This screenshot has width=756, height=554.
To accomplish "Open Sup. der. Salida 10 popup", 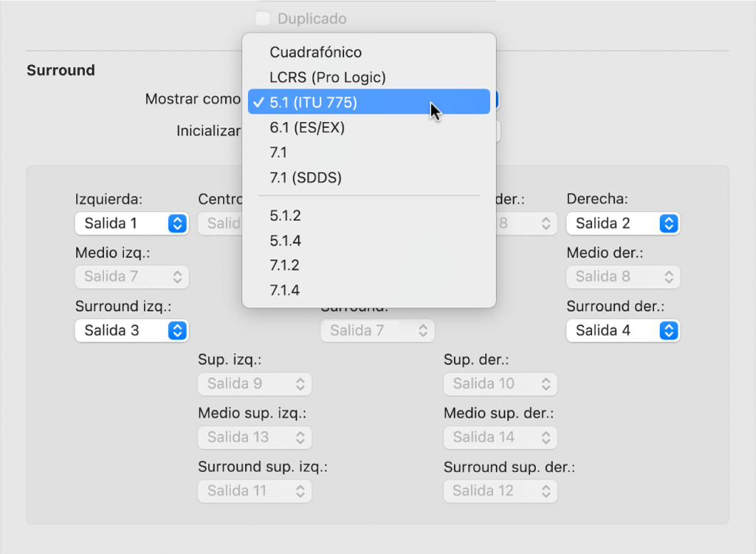I will (x=500, y=384).
